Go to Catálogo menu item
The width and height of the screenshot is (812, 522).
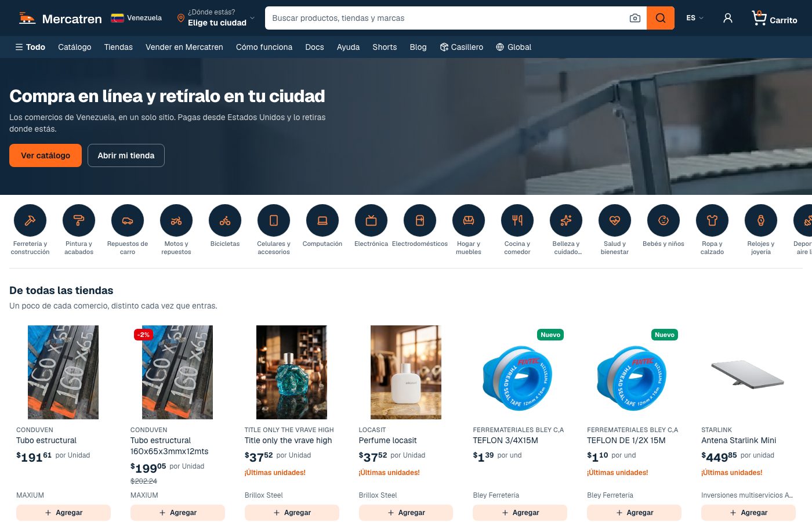point(75,47)
